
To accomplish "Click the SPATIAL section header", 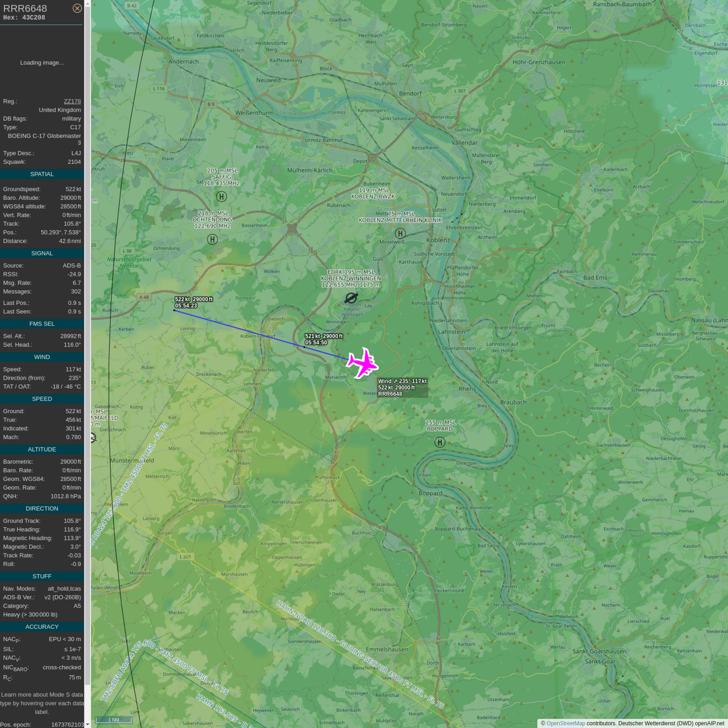I will pyautogui.click(x=42, y=174).
